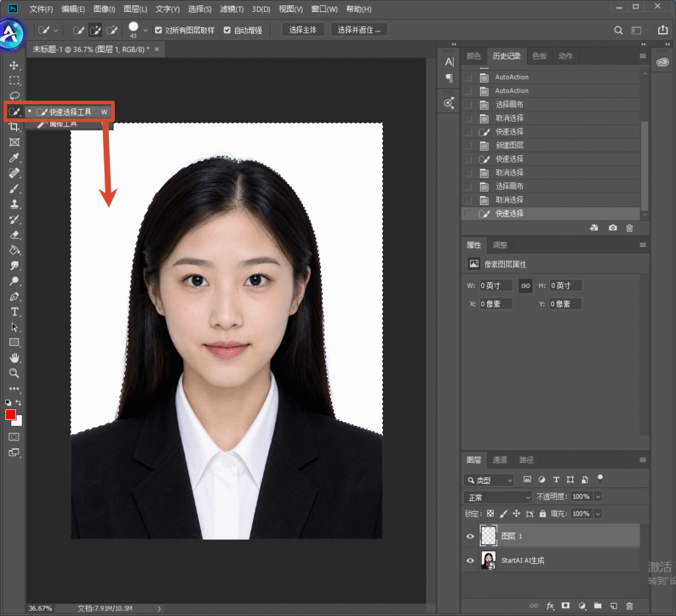Open brush size picker dropdown
Viewport: 676px width, 616px height.
tap(145, 30)
